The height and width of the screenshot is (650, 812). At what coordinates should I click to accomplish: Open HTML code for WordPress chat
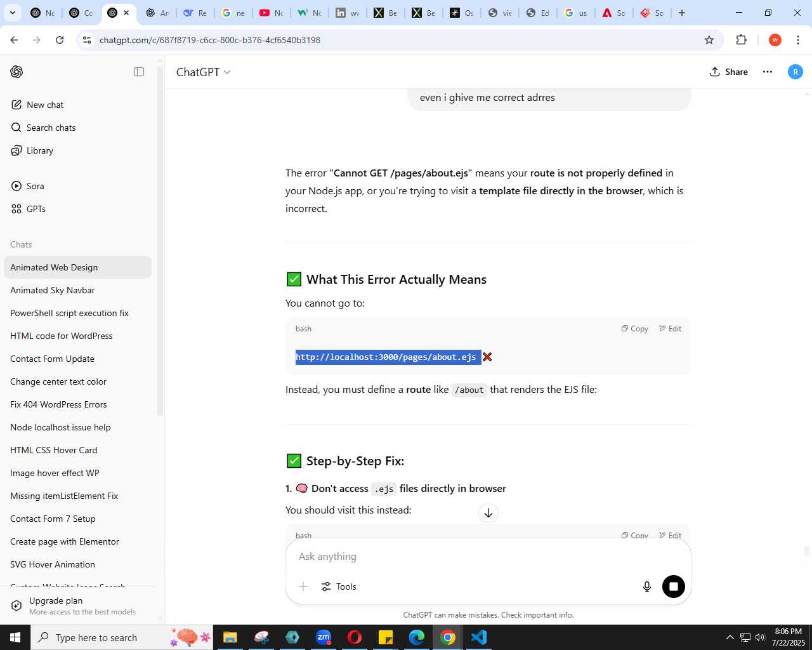click(77, 336)
